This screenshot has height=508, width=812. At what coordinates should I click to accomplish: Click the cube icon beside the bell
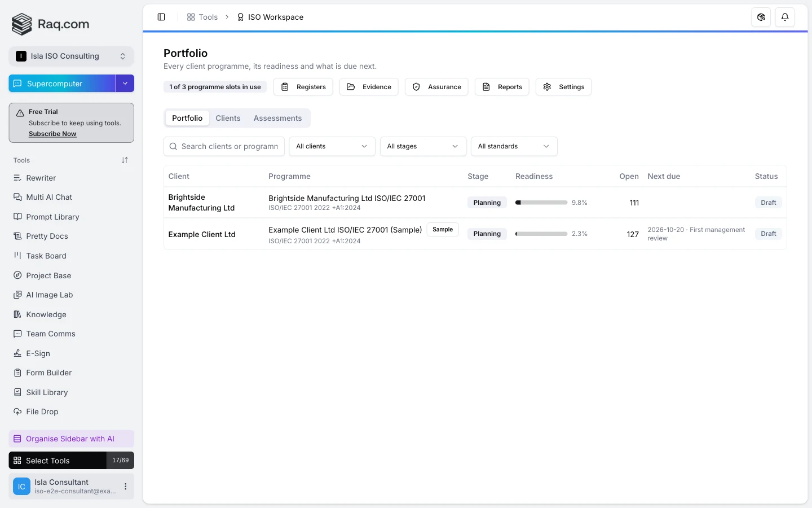[761, 17]
